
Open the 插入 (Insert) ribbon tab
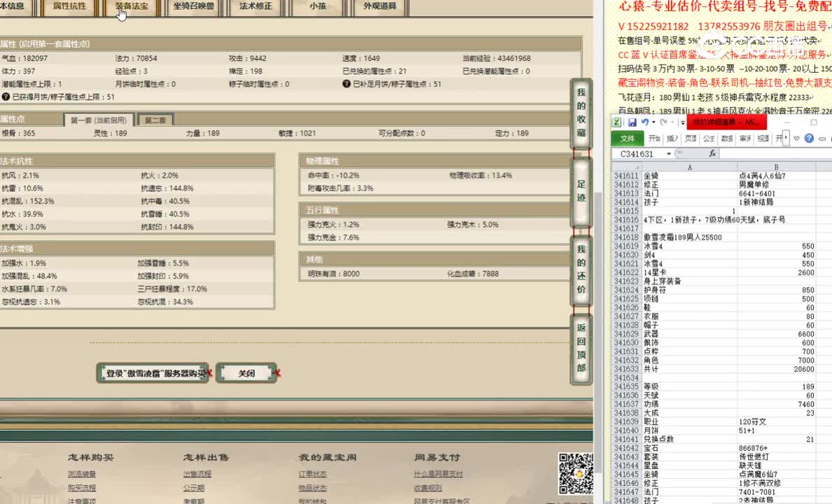coord(672,139)
